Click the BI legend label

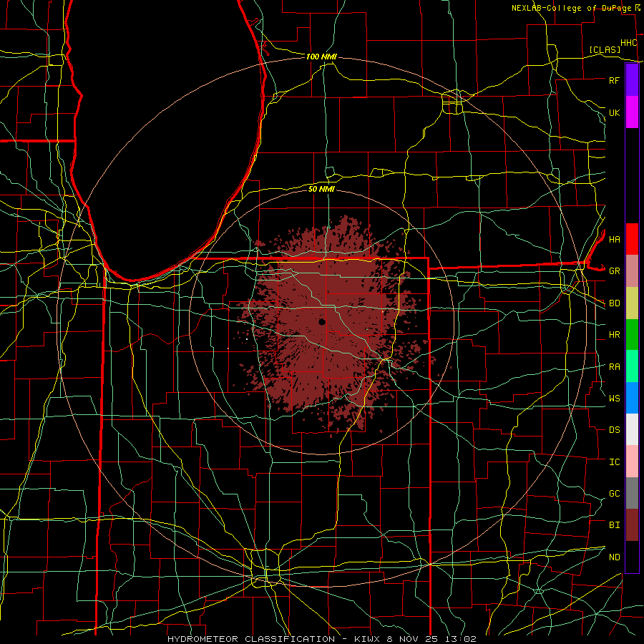coord(614,525)
